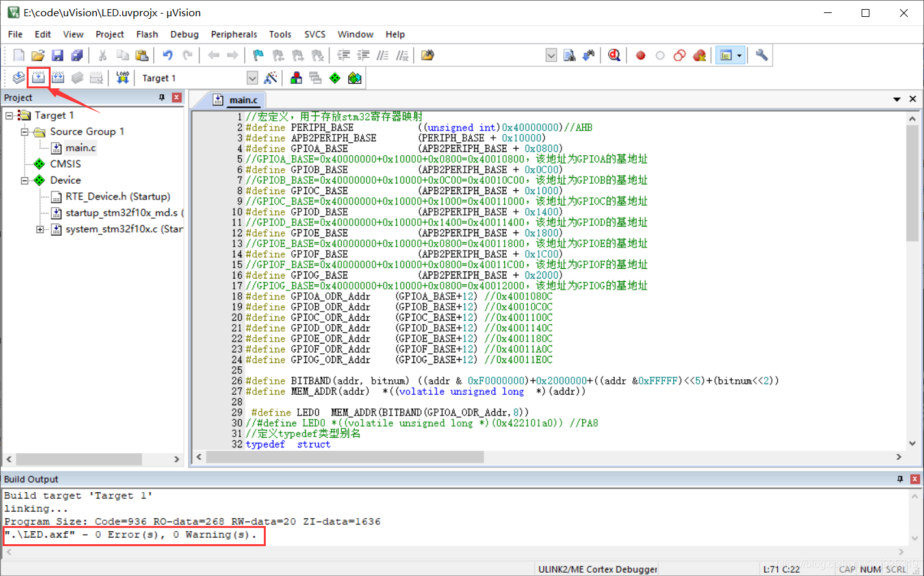Viewport: 924px width, 576px height.
Task: Rebuild all target files
Action: pos(58,78)
